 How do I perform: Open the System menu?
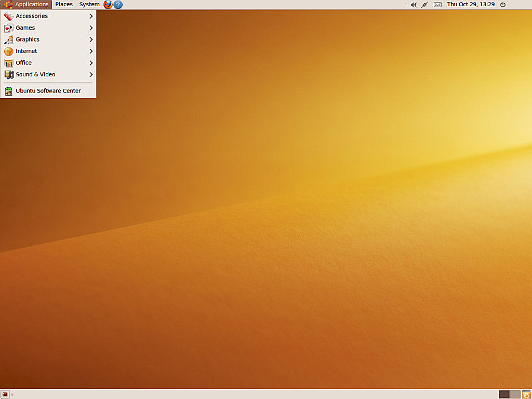click(89, 4)
